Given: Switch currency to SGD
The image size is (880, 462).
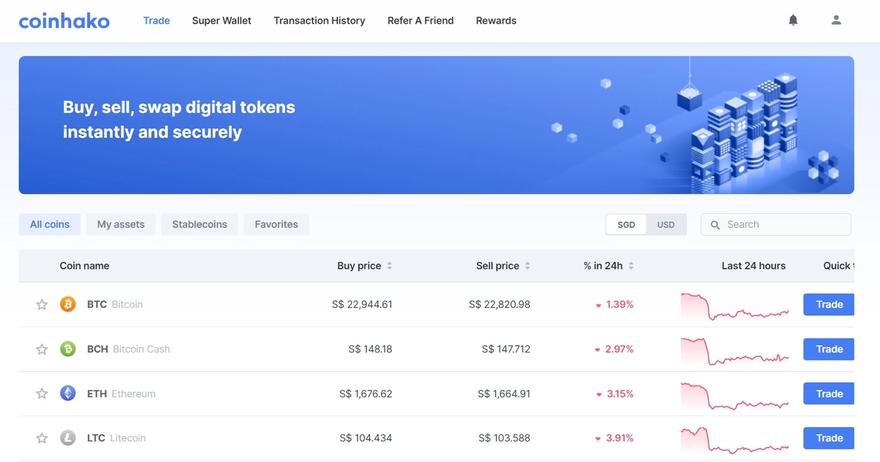Looking at the screenshot, I should click(626, 225).
